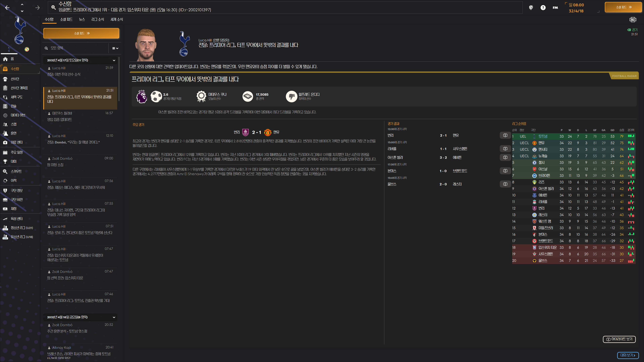Click the back navigation arrow

(7, 8)
